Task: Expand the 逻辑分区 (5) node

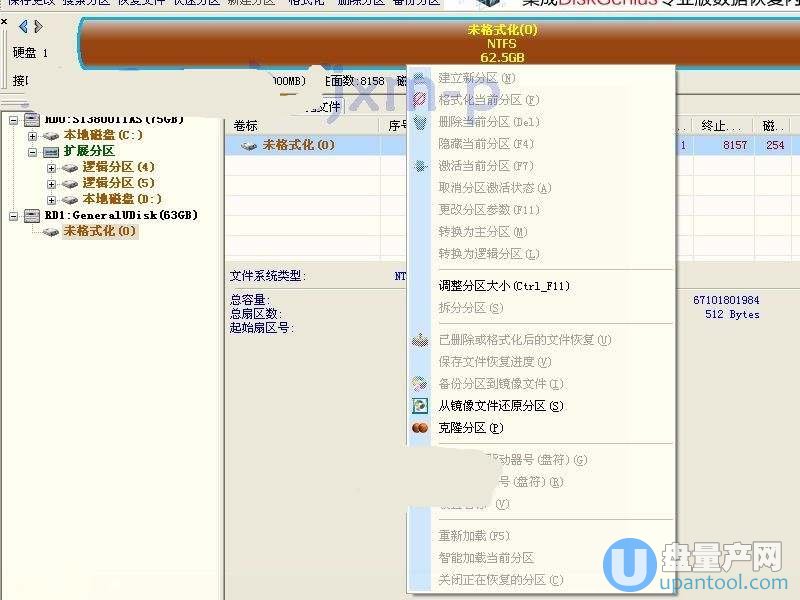Action: 51,184
